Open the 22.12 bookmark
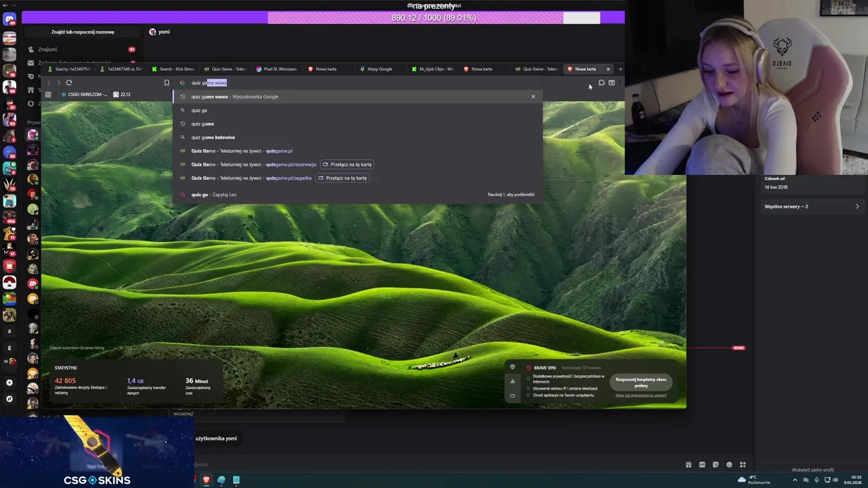This screenshot has width=868, height=488. (121, 94)
